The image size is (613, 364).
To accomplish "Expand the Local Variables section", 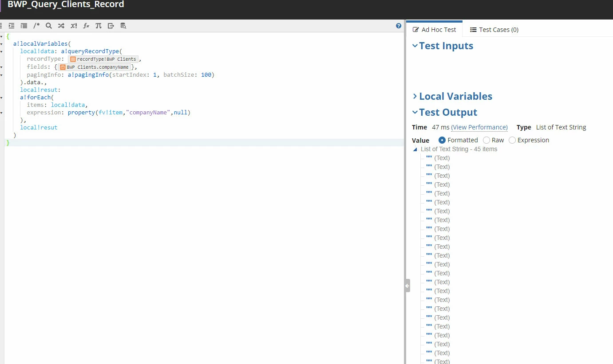I will pos(415,96).
